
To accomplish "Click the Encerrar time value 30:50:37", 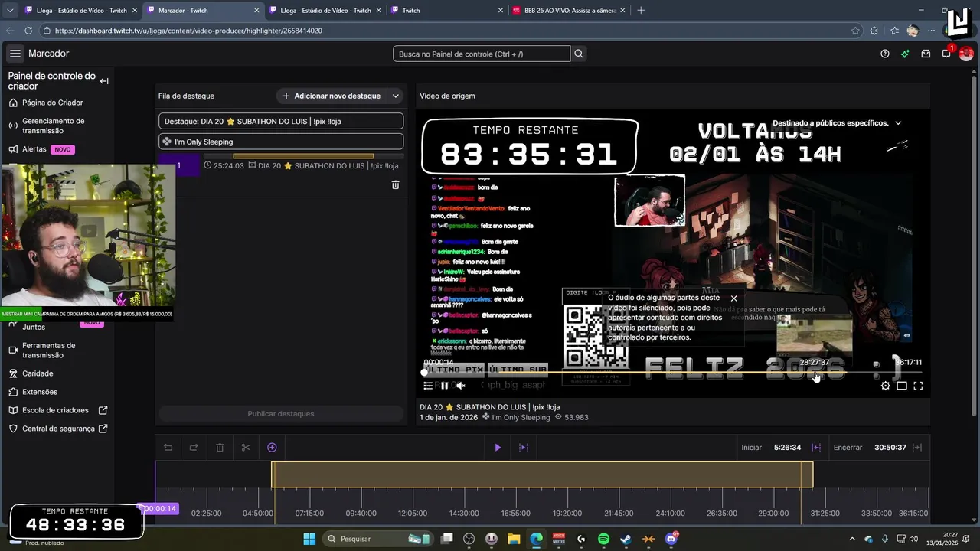I will [890, 448].
